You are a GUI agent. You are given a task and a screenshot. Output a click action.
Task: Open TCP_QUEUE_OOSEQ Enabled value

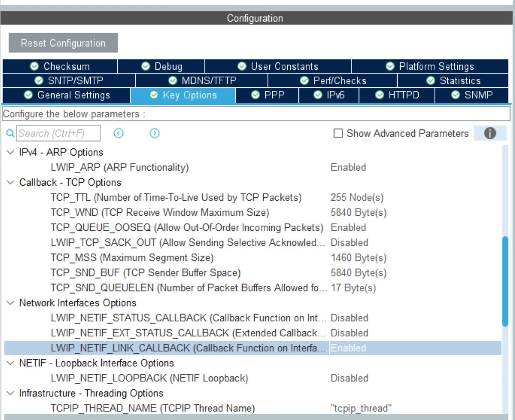pyautogui.click(x=348, y=227)
